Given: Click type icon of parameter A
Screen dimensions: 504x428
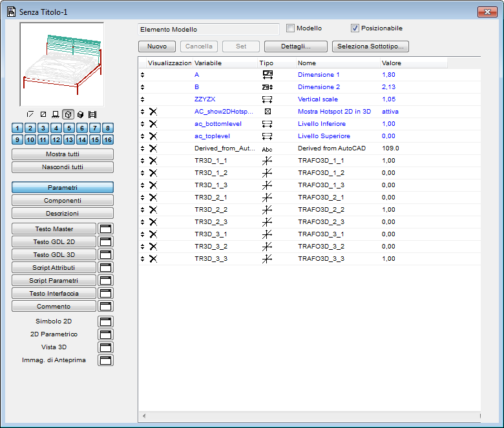Looking at the screenshot, I should (268, 75).
